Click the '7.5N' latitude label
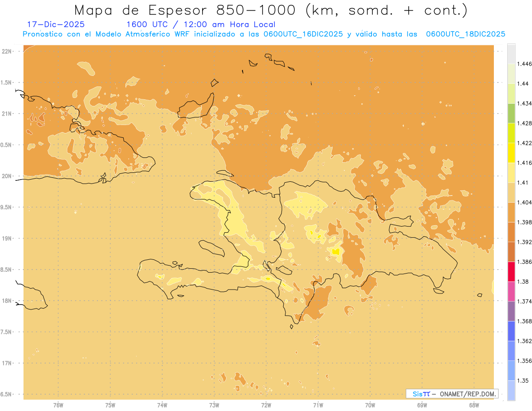This screenshot has width=532, height=411. (x=7, y=332)
